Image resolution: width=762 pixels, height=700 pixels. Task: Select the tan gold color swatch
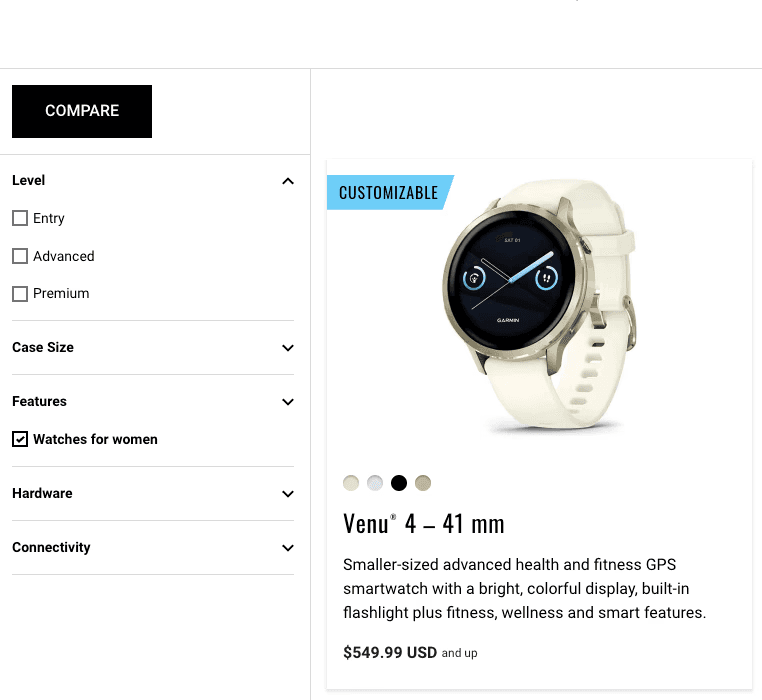click(x=423, y=483)
